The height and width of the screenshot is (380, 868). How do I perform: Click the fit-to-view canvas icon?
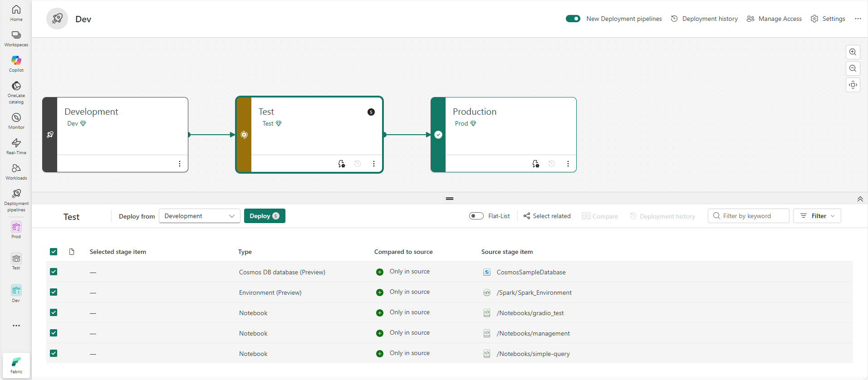pyautogui.click(x=853, y=85)
